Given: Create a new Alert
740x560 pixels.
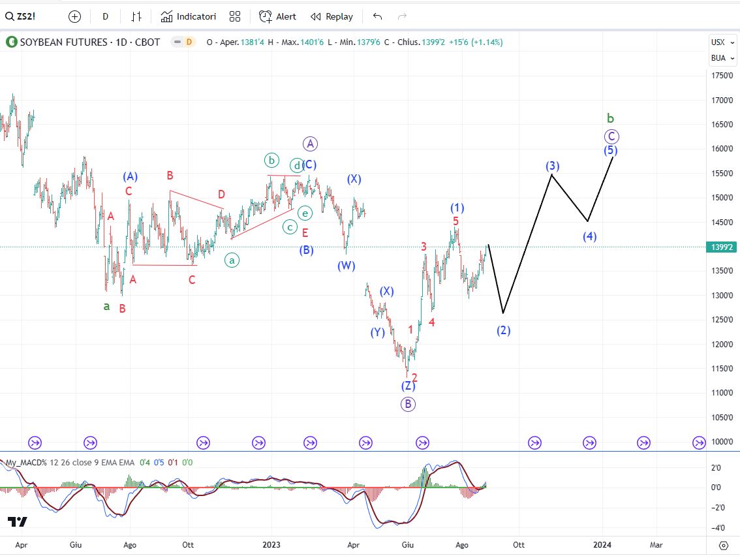Looking at the screenshot, I should tap(277, 16).
